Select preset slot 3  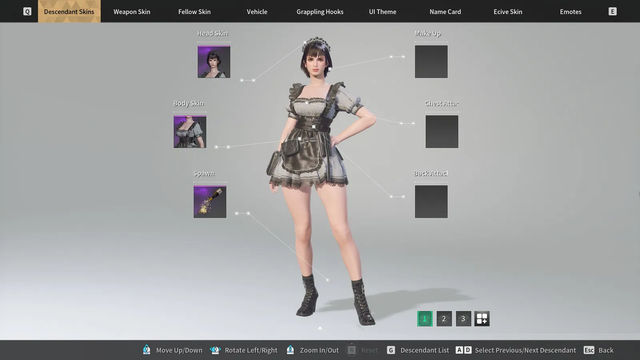tap(463, 319)
